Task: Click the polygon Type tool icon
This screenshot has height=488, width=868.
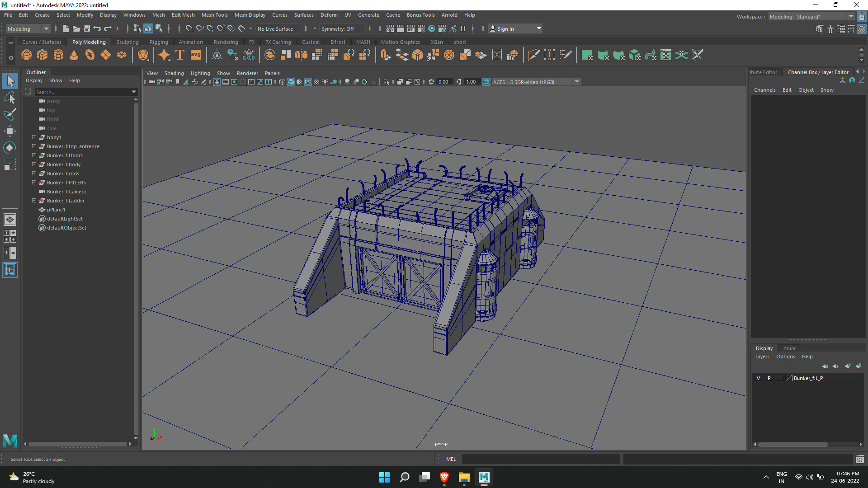Action: 180,55
